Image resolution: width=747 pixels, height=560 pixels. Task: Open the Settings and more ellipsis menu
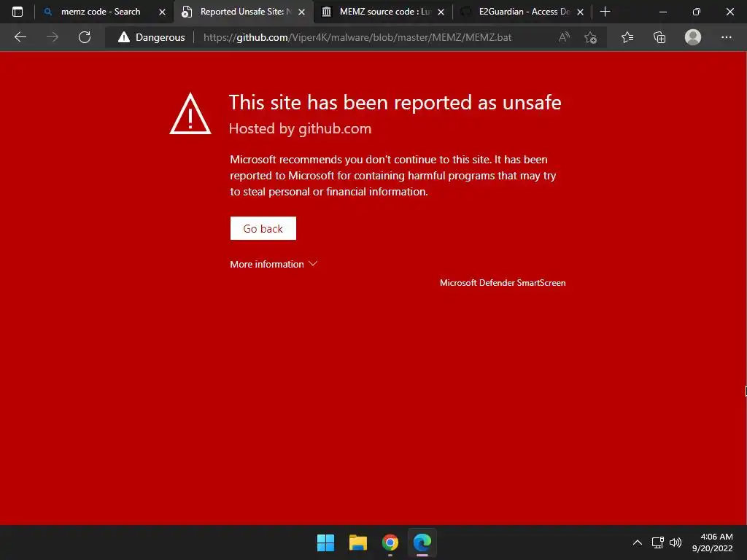tap(726, 37)
